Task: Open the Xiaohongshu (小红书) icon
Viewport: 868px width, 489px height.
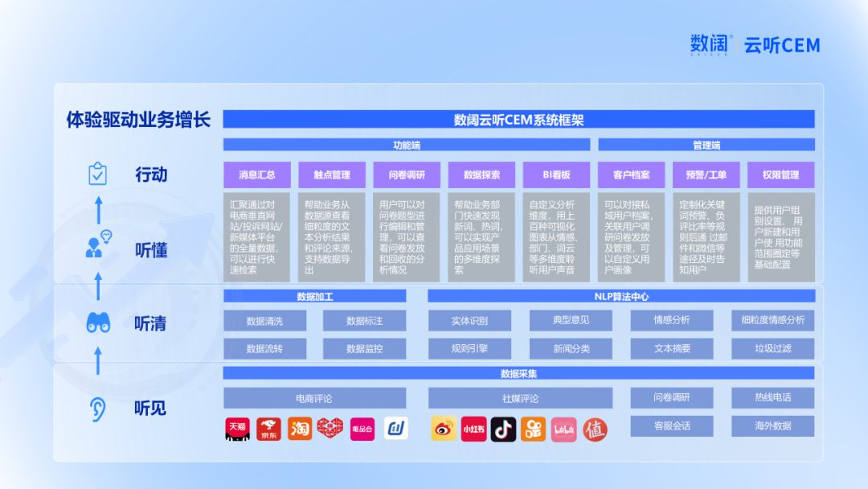Action: 473,429
